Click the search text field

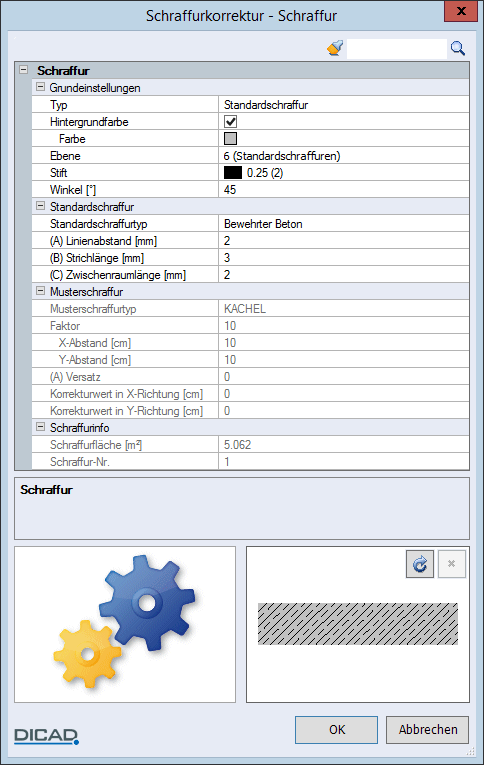(397, 49)
